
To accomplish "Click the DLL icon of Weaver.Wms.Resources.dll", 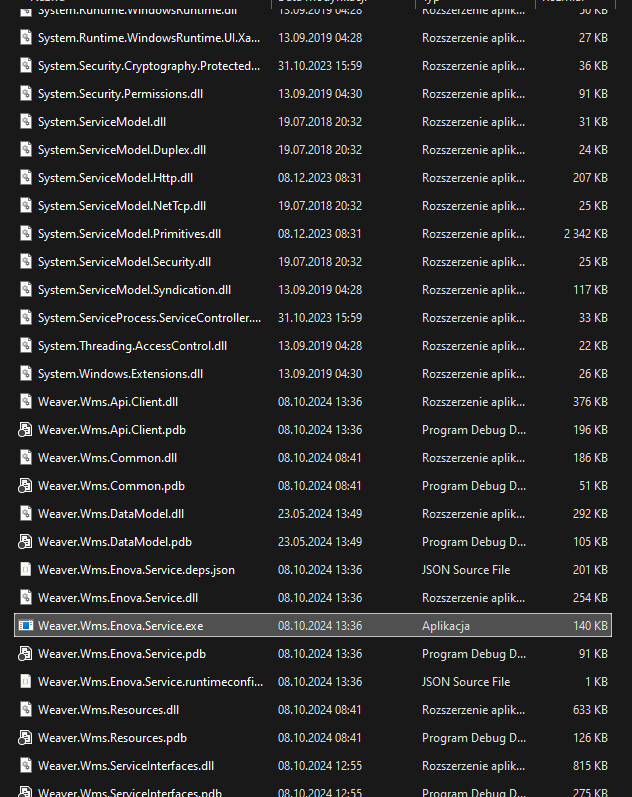I will [25, 710].
